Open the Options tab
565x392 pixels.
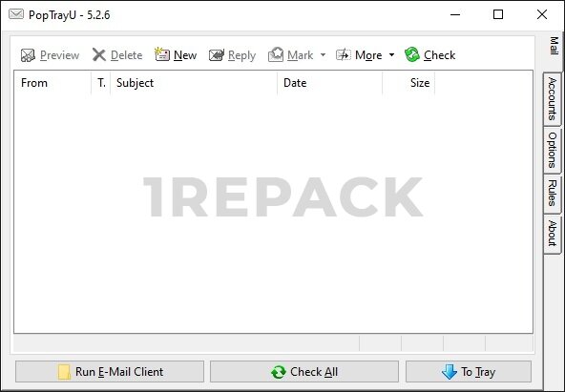[x=552, y=150]
